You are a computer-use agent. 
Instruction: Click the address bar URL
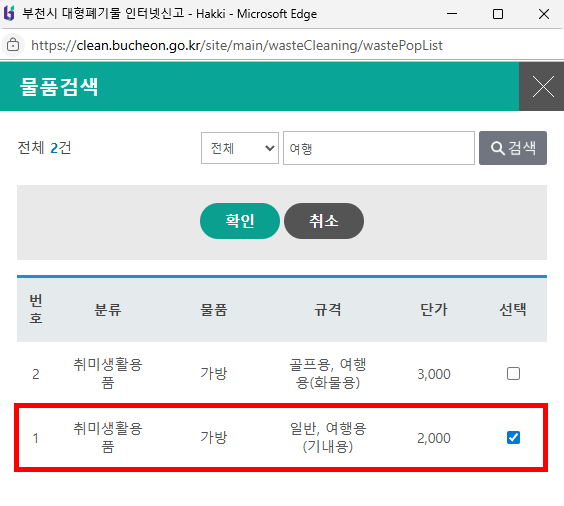coord(237,45)
